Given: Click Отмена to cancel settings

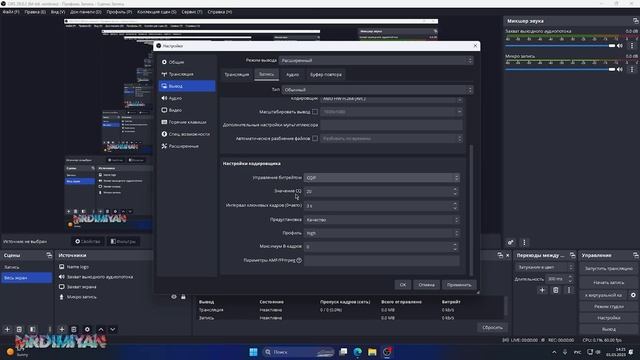Looking at the screenshot, I should click(427, 285).
